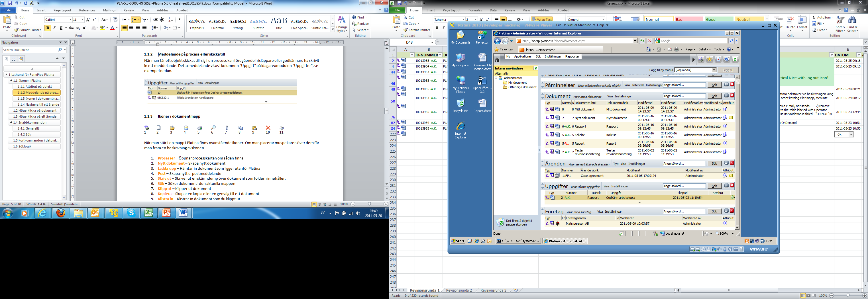Switch Excel to Page Layout view in status bar
The image size is (868, 299).
click(809, 296)
